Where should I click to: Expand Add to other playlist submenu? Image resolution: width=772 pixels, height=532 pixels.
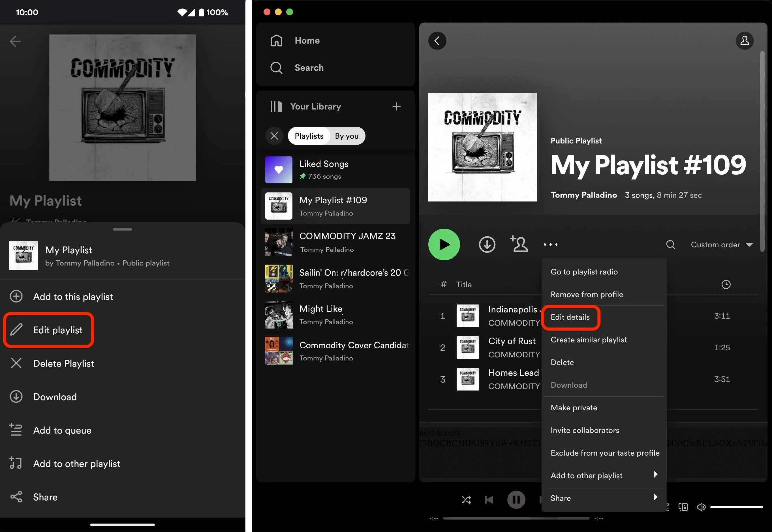tap(604, 476)
